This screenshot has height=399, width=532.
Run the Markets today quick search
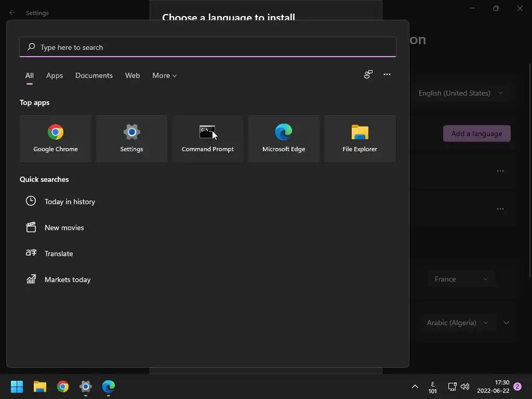point(68,280)
